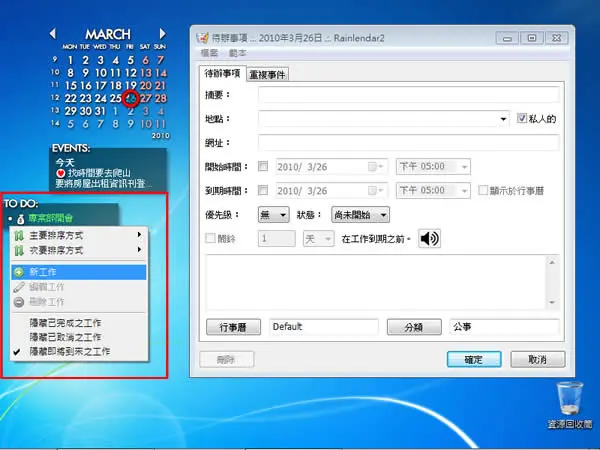600x450 pixels.
Task: Click the Rainlendar2 title bar app icon
Action: [202, 38]
